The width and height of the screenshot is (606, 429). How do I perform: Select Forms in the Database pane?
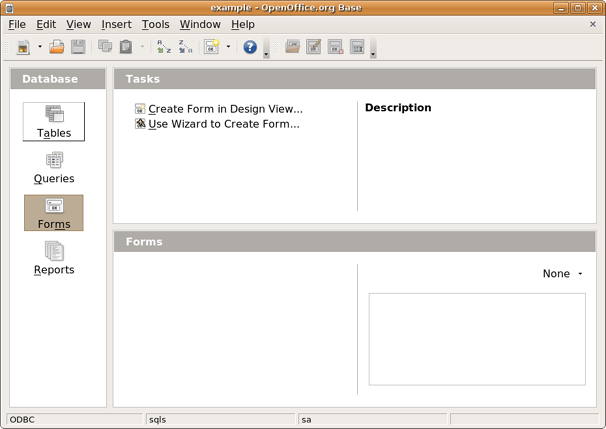point(54,213)
